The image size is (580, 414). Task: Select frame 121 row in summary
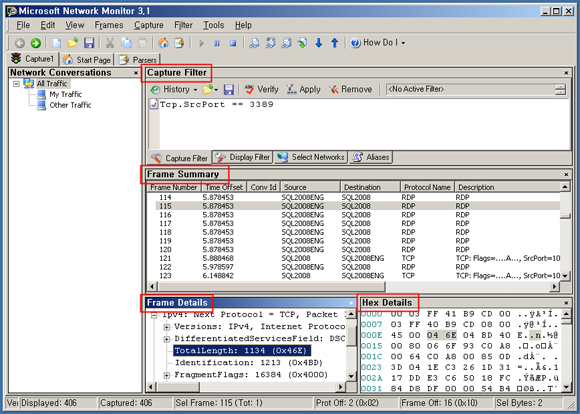pyautogui.click(x=354, y=258)
